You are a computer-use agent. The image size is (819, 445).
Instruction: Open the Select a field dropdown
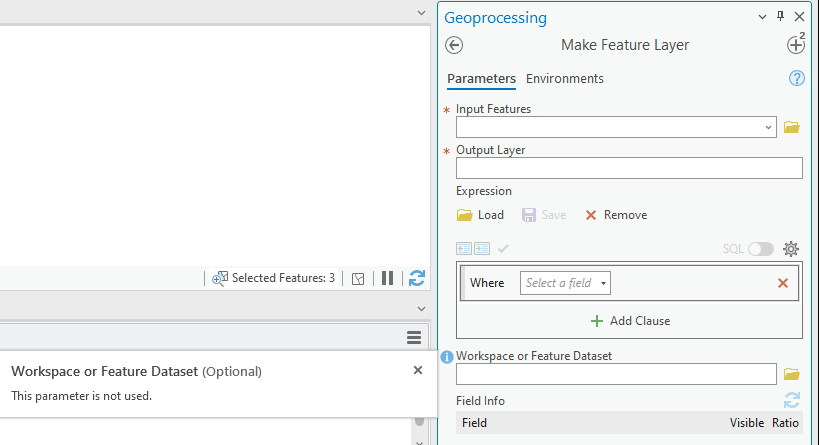click(x=565, y=283)
